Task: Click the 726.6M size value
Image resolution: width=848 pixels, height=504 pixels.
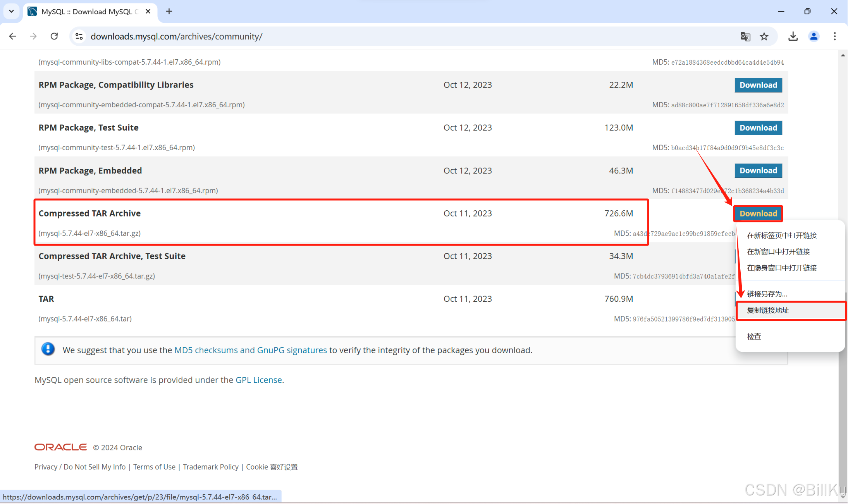Action: [x=618, y=213]
